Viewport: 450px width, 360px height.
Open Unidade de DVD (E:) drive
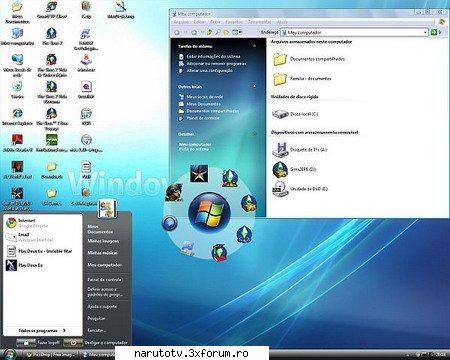pos(300,189)
